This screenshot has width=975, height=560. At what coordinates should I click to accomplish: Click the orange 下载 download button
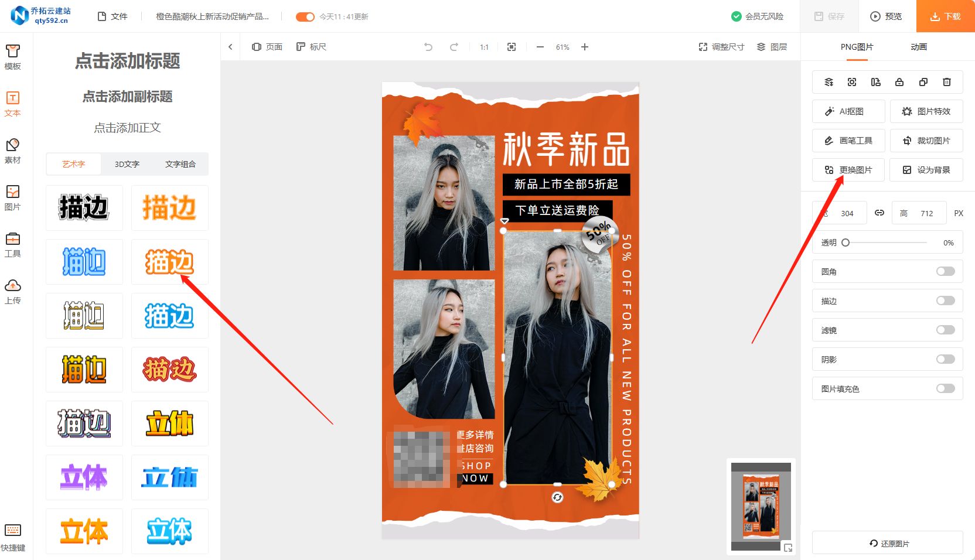point(946,16)
